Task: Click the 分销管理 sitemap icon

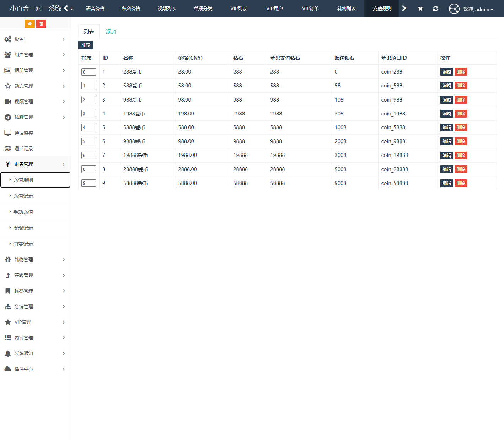Action: (x=8, y=306)
